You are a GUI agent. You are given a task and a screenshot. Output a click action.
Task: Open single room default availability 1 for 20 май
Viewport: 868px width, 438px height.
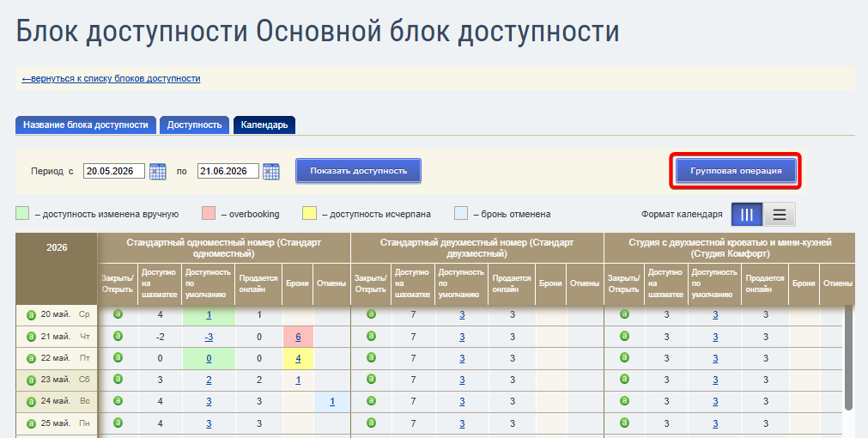coord(209,315)
